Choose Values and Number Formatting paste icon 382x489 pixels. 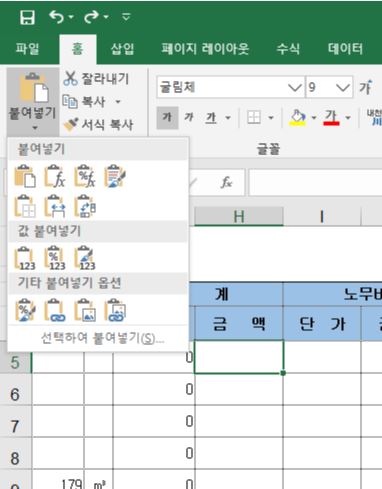click(x=55, y=258)
